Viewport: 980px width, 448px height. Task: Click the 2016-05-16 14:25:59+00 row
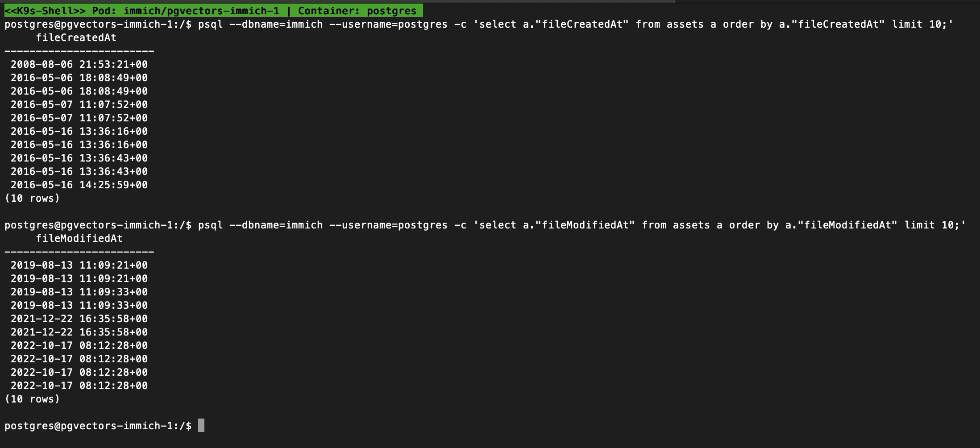coord(79,185)
